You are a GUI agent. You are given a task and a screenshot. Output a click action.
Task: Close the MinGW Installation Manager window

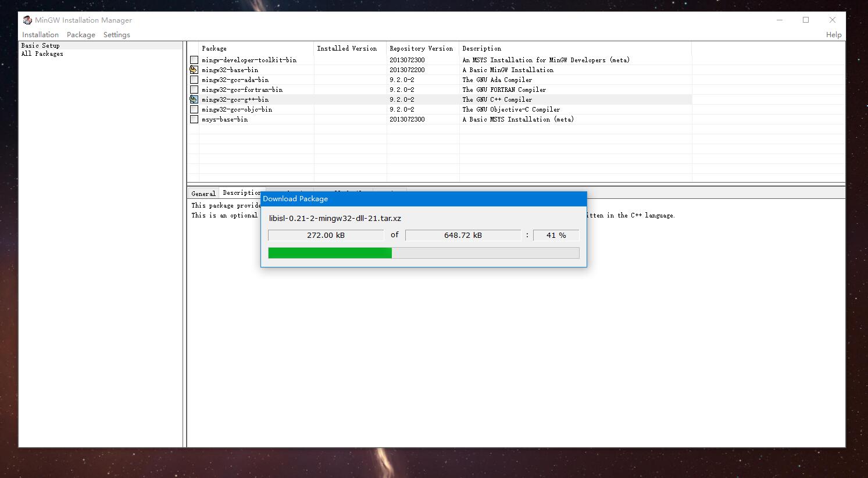833,20
